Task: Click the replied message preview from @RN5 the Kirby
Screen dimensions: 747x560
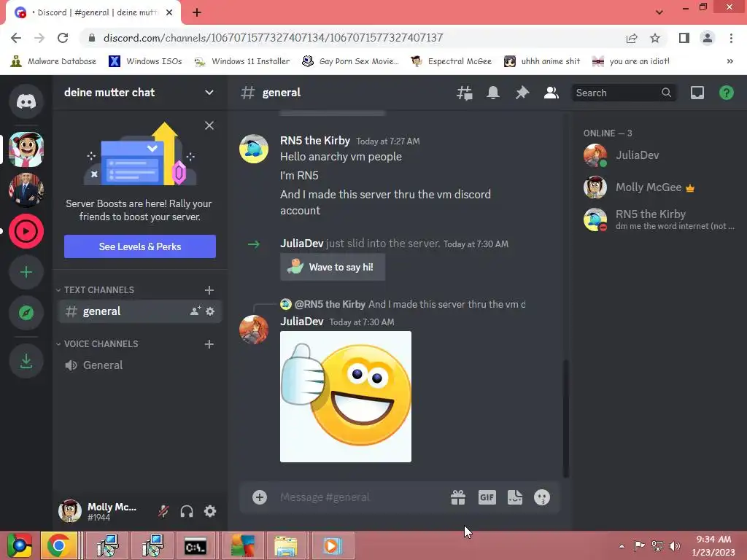Action: [x=403, y=304]
